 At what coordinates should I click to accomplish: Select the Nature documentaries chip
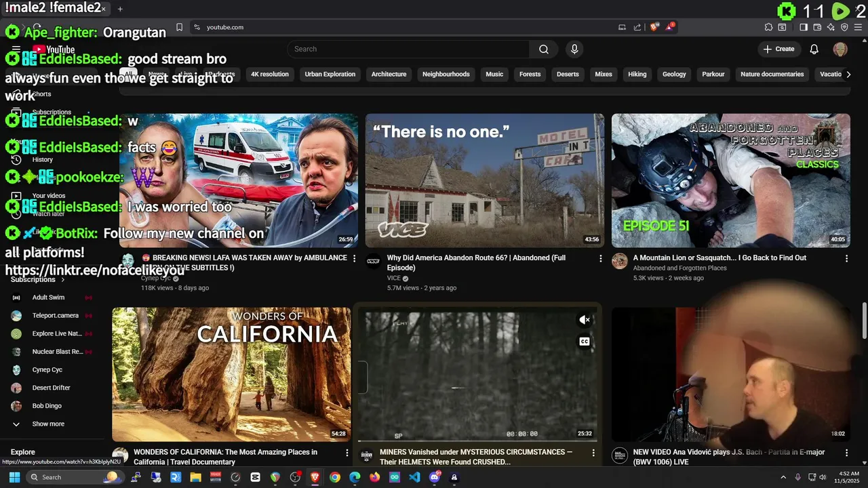(772, 74)
